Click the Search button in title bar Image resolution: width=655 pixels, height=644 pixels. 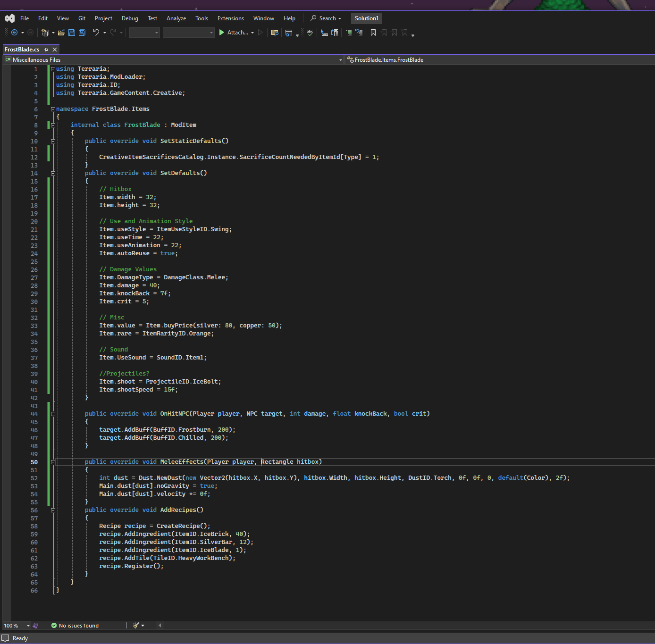(x=326, y=18)
